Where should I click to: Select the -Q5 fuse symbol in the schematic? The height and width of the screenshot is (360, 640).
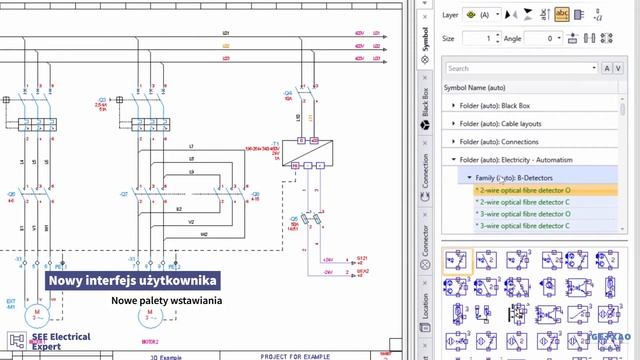pos(311,220)
